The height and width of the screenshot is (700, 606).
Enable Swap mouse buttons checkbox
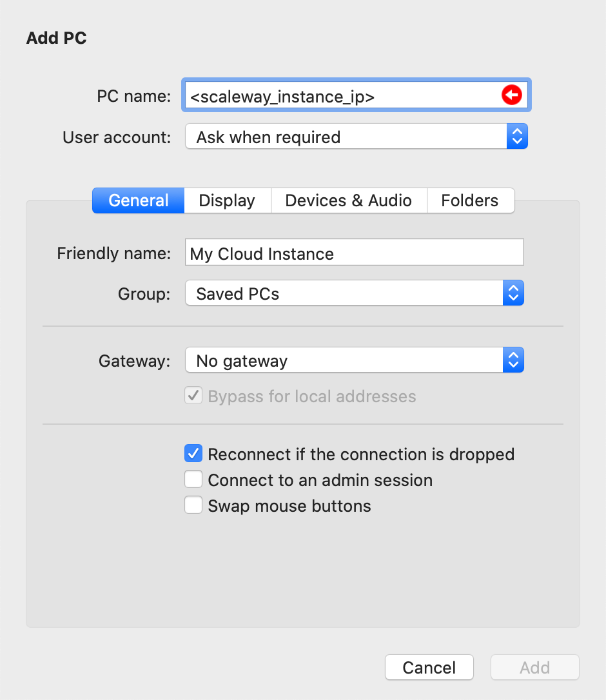(x=194, y=505)
